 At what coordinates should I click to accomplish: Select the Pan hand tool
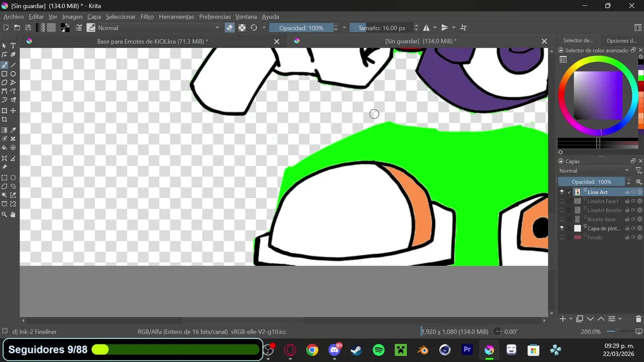click(x=13, y=215)
